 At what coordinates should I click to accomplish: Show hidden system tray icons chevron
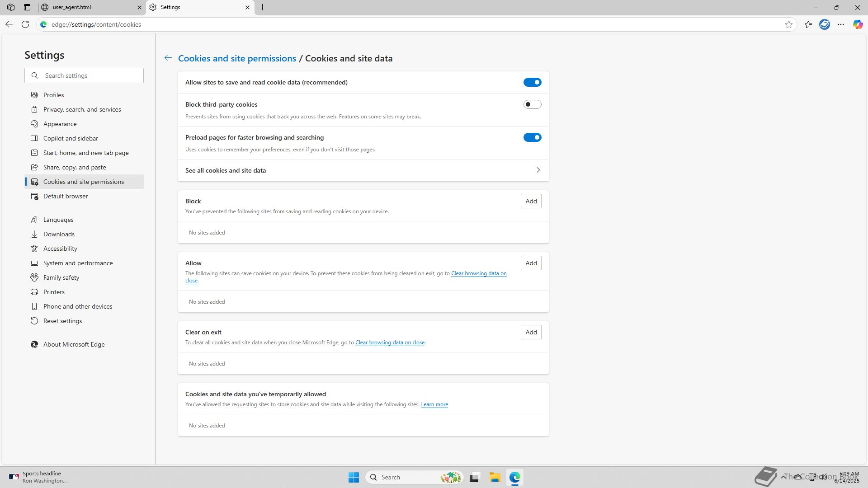pyautogui.click(x=783, y=477)
